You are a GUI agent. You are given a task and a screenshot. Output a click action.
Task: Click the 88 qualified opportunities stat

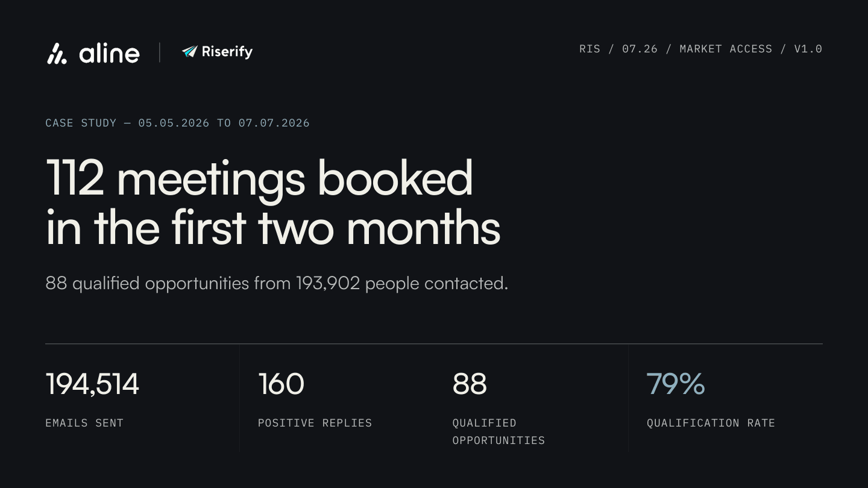[x=470, y=384]
